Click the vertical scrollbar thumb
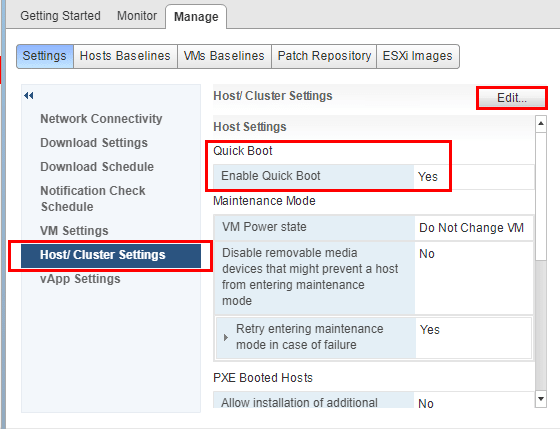 [541, 196]
